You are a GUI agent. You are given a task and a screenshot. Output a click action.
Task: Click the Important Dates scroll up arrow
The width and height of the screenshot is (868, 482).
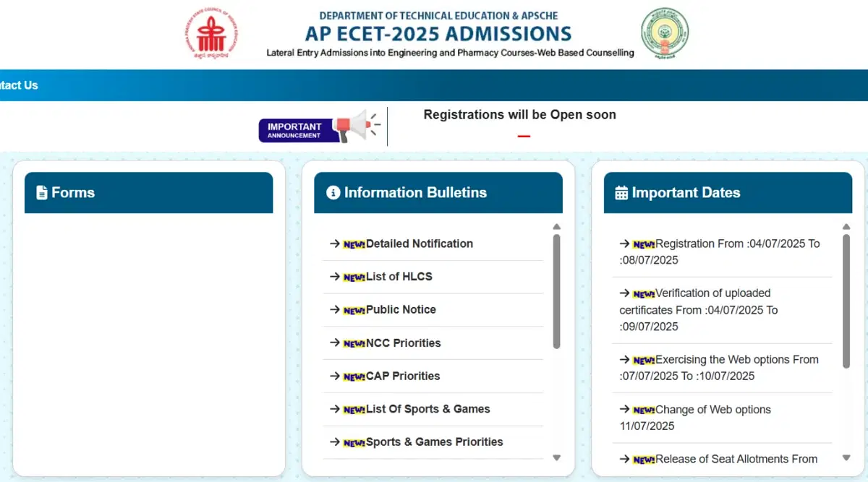pos(846,227)
